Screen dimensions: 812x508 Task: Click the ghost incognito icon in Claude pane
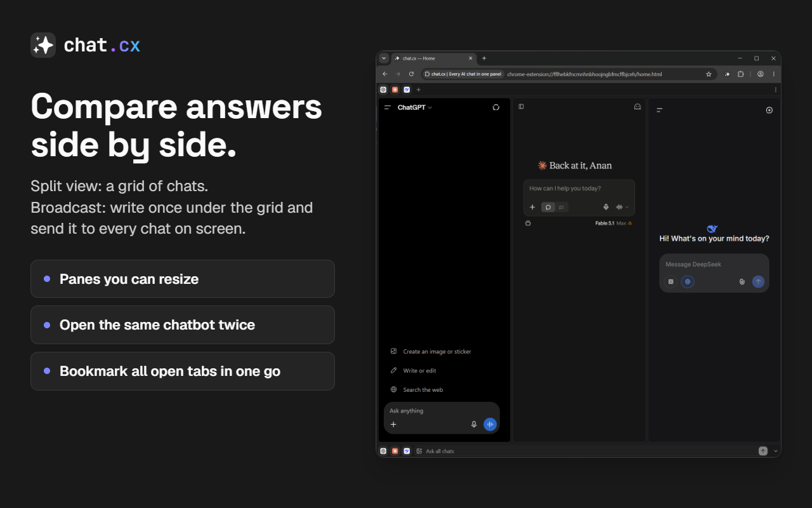pos(638,107)
